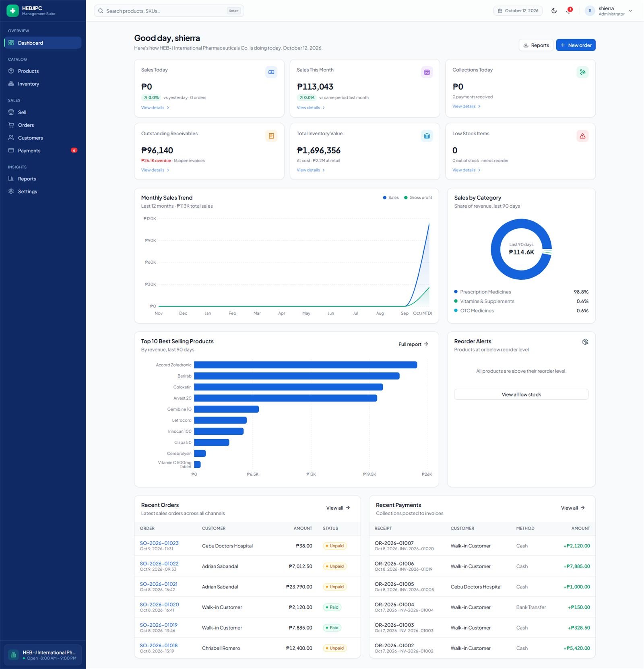Click the Reorder Alerts package icon
The width and height of the screenshot is (644, 669).
585,342
